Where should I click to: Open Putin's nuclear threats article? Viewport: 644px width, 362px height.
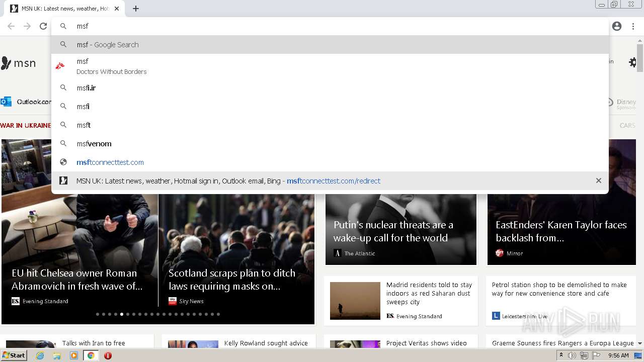click(x=393, y=231)
